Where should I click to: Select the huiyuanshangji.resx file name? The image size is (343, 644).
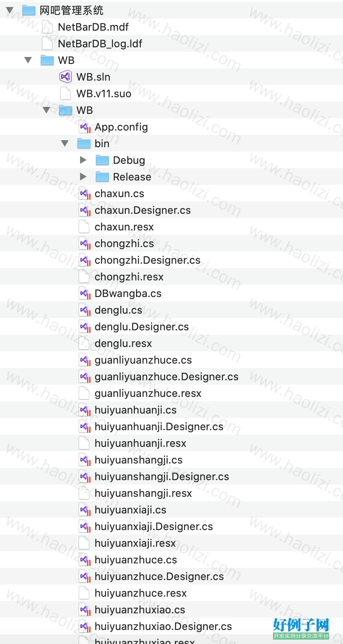click(143, 493)
